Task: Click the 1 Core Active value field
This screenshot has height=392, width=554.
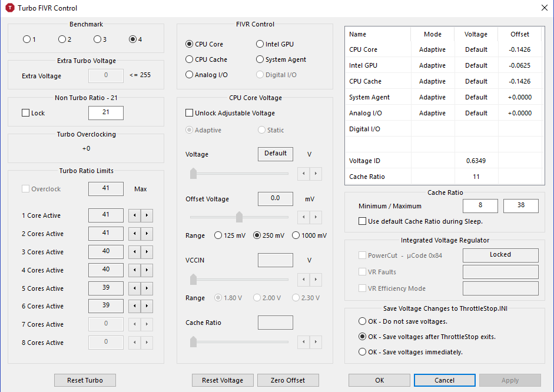Action: coord(106,215)
